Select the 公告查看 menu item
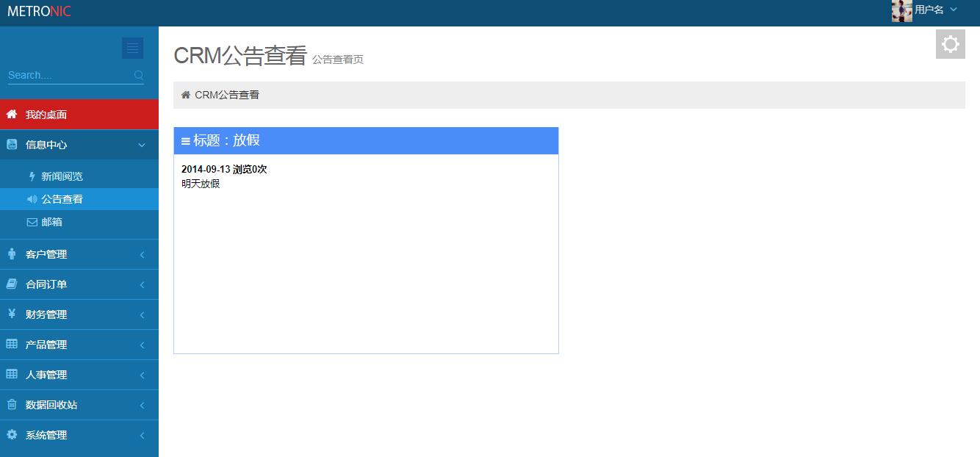 point(79,199)
